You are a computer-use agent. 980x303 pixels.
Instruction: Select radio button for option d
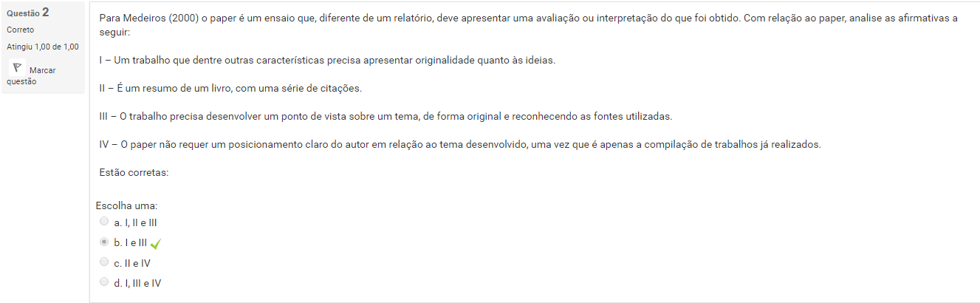pos(103,282)
